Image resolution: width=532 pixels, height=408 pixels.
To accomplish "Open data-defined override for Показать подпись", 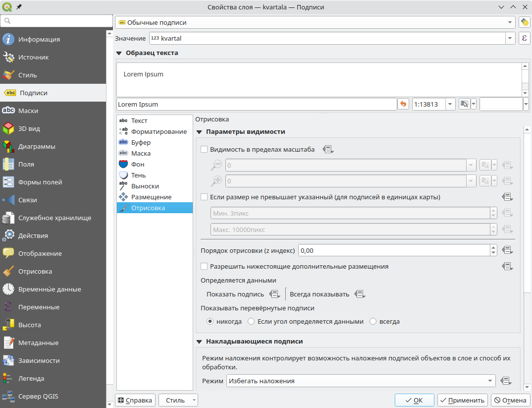I will 274,294.
